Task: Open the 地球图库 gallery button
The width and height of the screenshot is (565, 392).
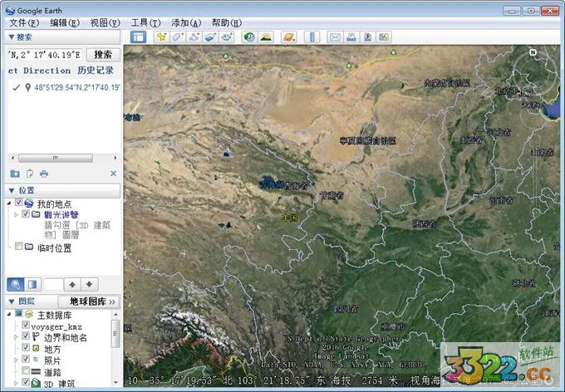Action: tap(89, 301)
